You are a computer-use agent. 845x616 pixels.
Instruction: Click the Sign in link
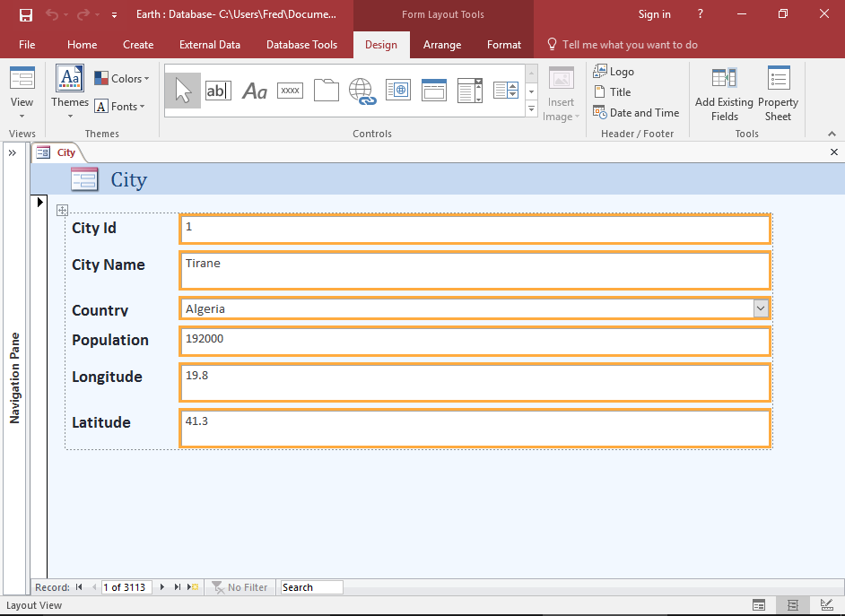coord(654,13)
